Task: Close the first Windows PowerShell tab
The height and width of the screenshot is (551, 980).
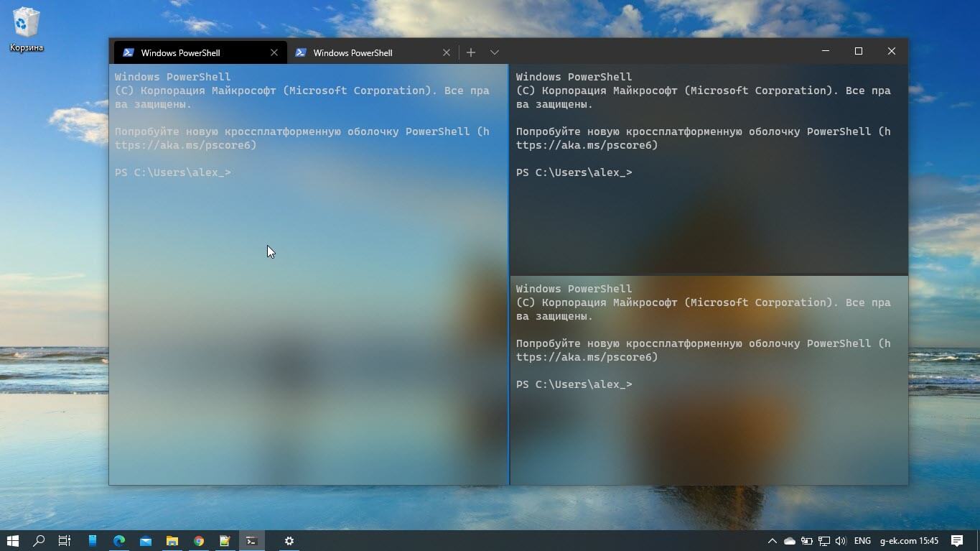Action: 274,52
